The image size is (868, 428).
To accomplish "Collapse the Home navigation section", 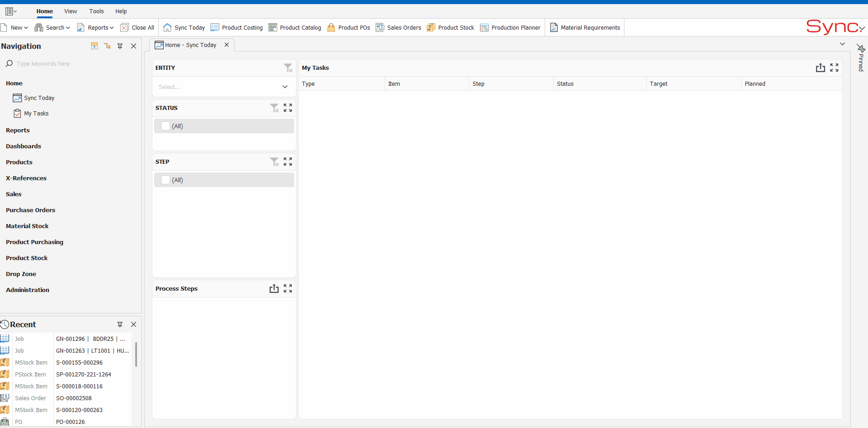I will point(14,84).
